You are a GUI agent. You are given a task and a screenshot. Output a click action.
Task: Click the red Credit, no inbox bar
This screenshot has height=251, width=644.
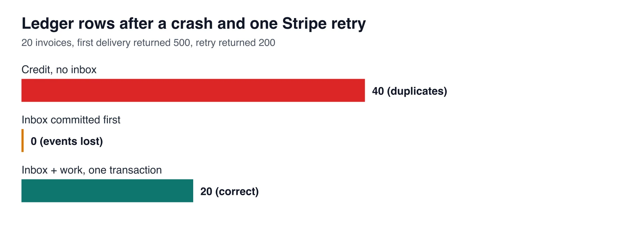click(x=193, y=90)
